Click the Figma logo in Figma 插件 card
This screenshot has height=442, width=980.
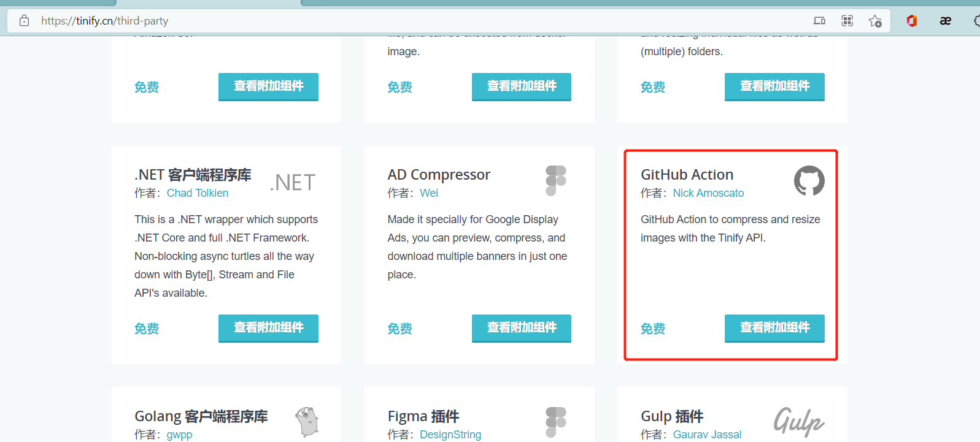point(555,422)
